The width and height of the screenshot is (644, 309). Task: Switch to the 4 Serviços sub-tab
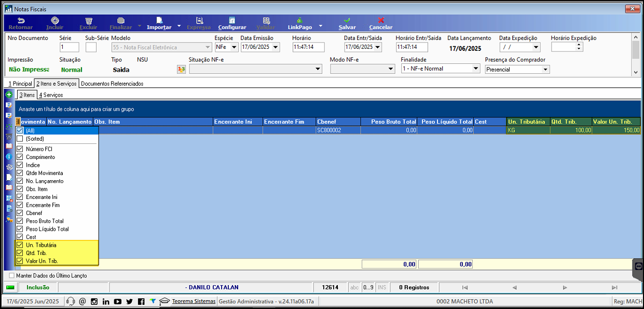pyautogui.click(x=51, y=95)
